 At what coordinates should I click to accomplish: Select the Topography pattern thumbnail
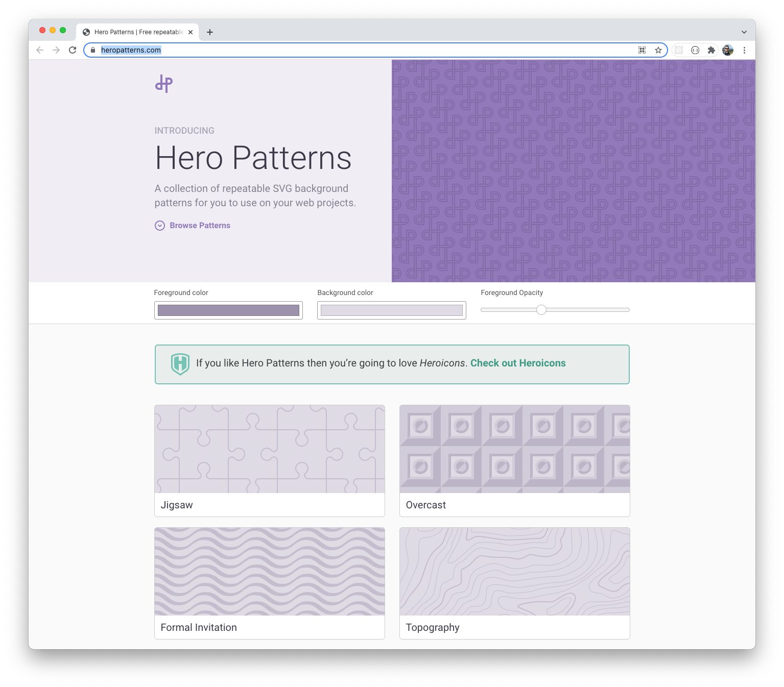(515, 572)
